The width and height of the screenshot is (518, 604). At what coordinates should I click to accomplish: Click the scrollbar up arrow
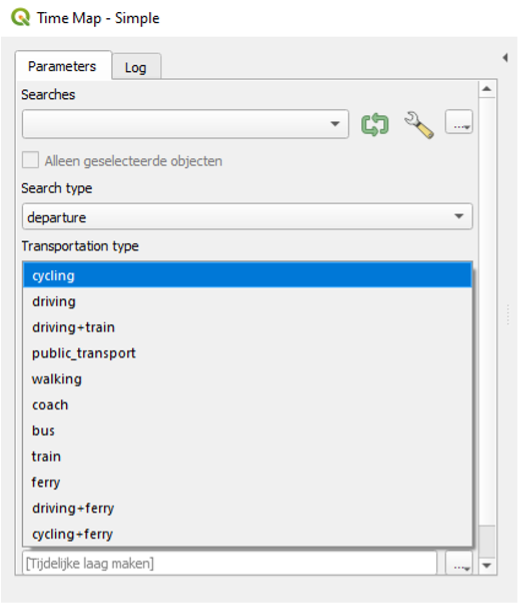coord(487,89)
